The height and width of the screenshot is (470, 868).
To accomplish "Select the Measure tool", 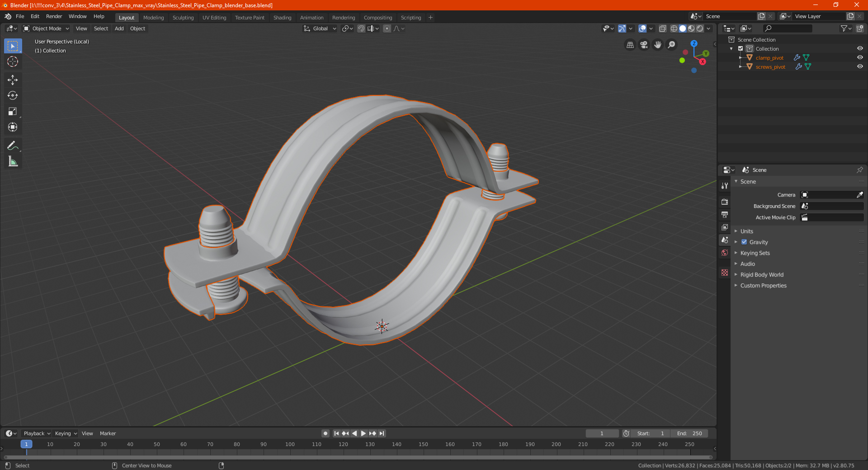I will [13, 161].
